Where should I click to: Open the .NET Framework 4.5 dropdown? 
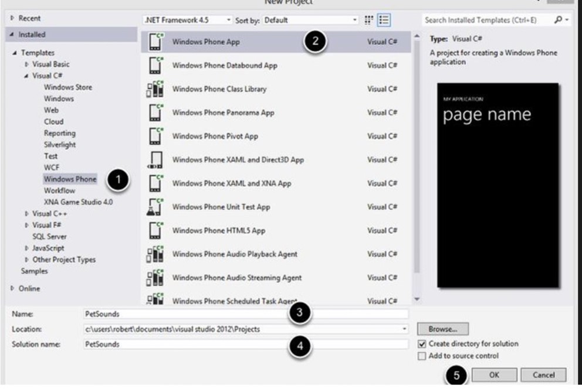[188, 20]
